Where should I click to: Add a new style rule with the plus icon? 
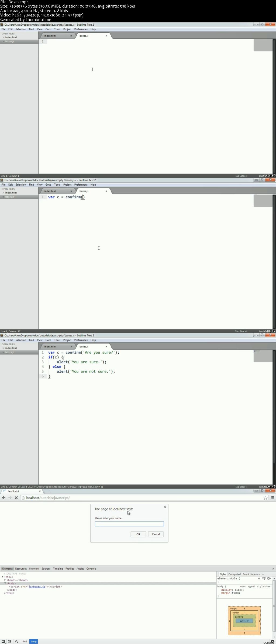(259, 578)
